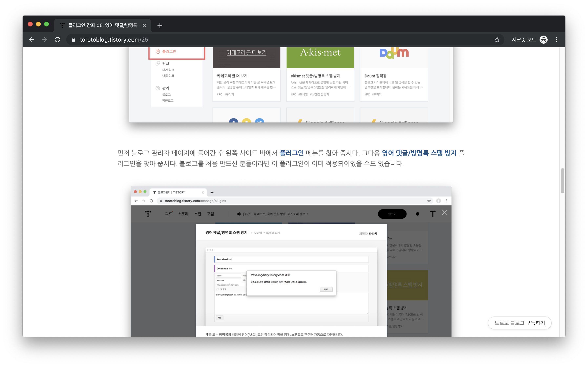Viewport: 588px width, 367px height.
Task: Click the Akismet 댓글/방명록 스팸 방지 title
Action: click(x=315, y=76)
